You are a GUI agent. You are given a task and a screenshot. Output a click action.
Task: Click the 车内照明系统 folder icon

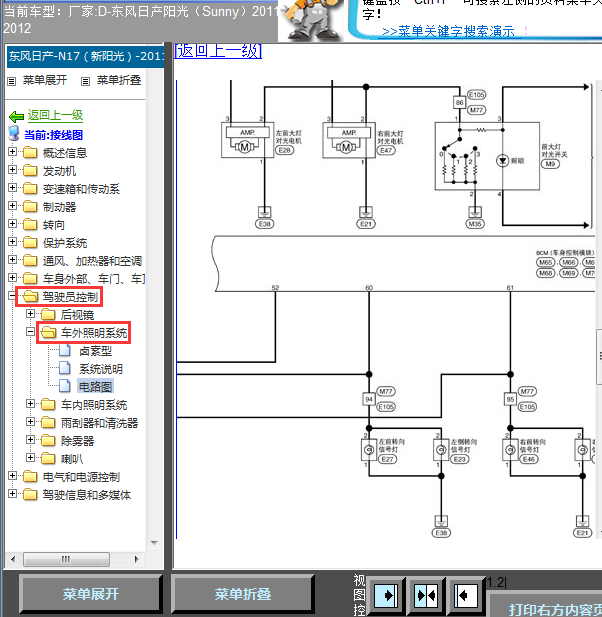pyautogui.click(x=48, y=405)
